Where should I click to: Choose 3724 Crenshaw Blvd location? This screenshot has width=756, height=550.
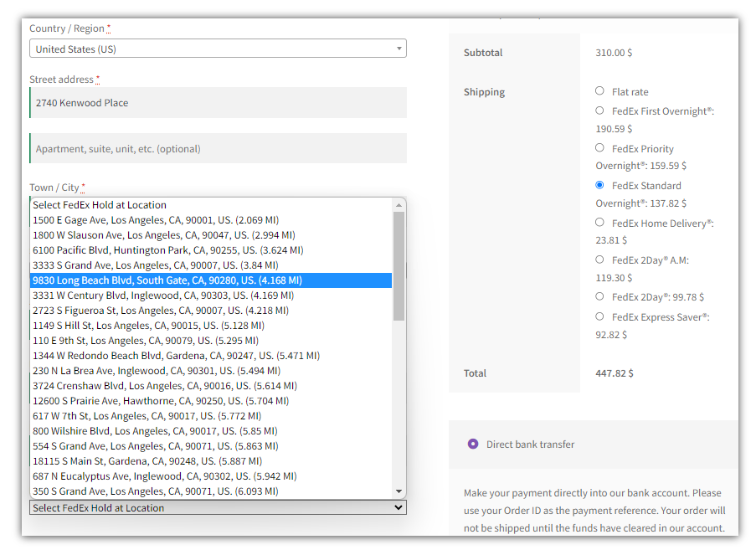pyautogui.click(x=211, y=386)
